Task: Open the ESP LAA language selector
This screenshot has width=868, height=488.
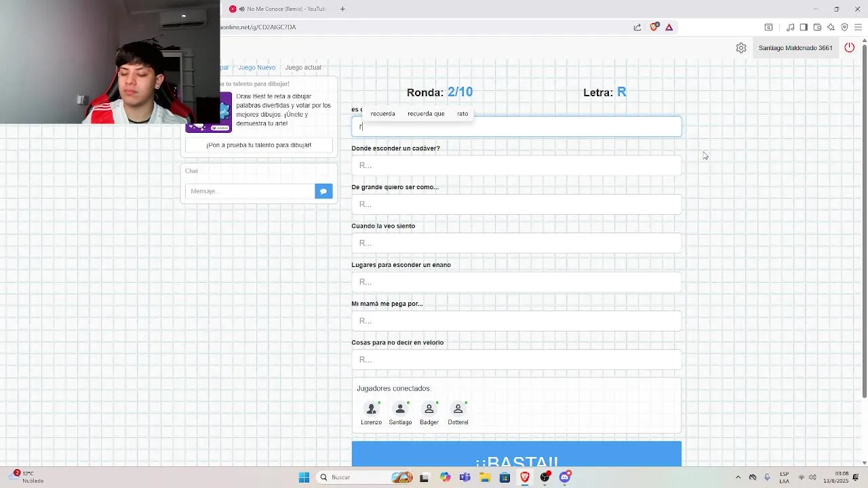Action: 785,477
